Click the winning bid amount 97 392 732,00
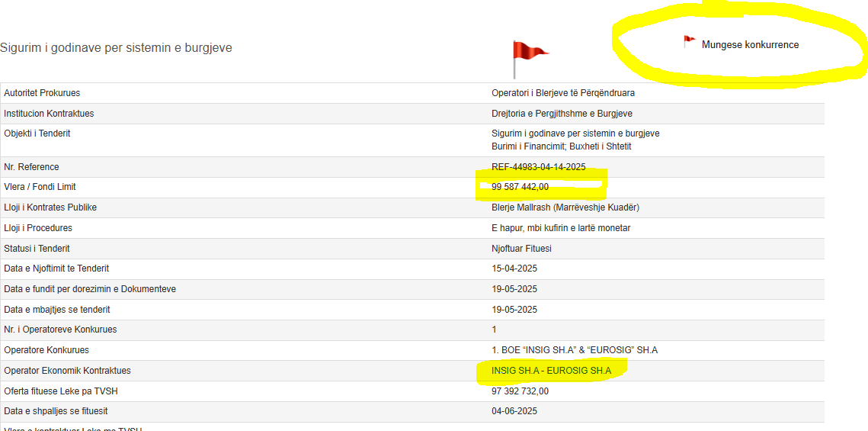The height and width of the screenshot is (431, 868). click(x=520, y=391)
